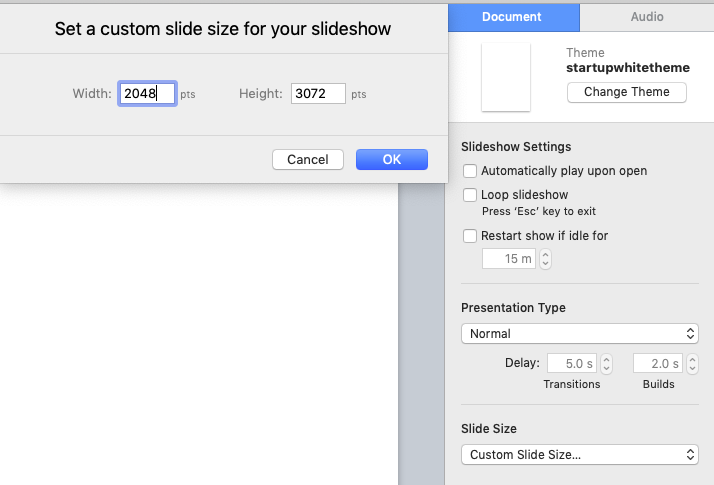Adjust the Transitions delay stepper
The height and width of the screenshot is (485, 714).
click(x=607, y=364)
